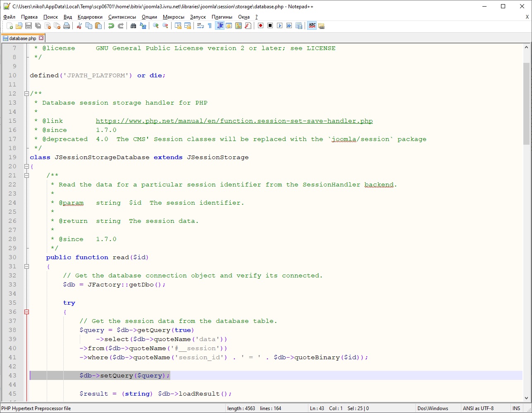Click the scrollbar down arrow
Screen dimensions: 532x413
[526, 397]
